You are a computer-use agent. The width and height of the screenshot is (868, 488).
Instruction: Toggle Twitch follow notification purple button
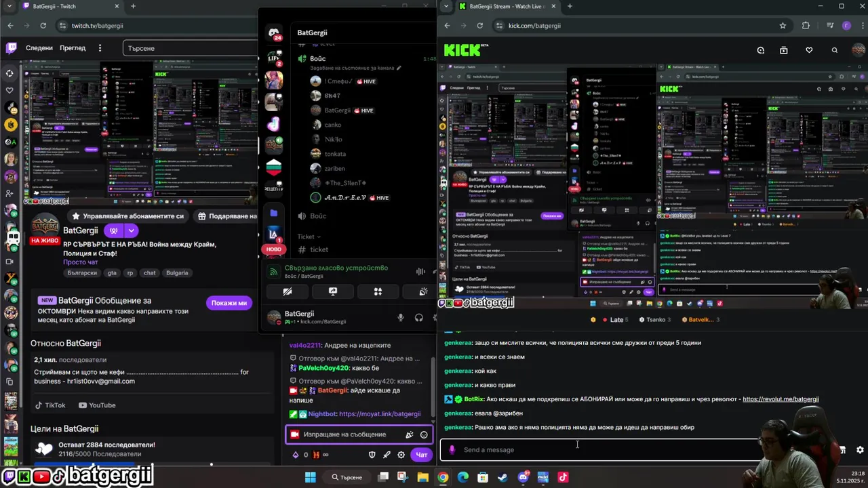pyautogui.click(x=113, y=230)
